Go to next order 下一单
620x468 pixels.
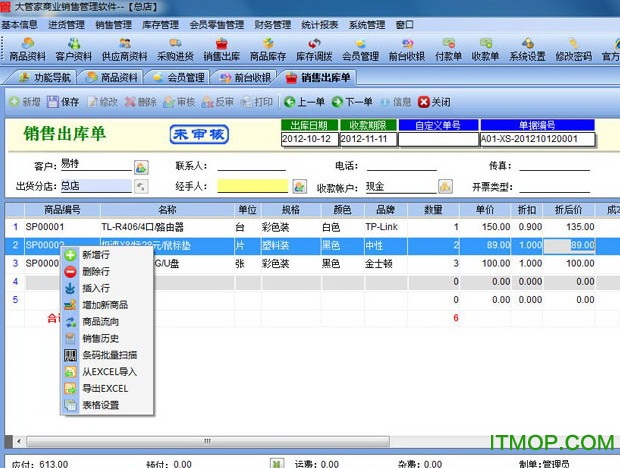(352, 102)
